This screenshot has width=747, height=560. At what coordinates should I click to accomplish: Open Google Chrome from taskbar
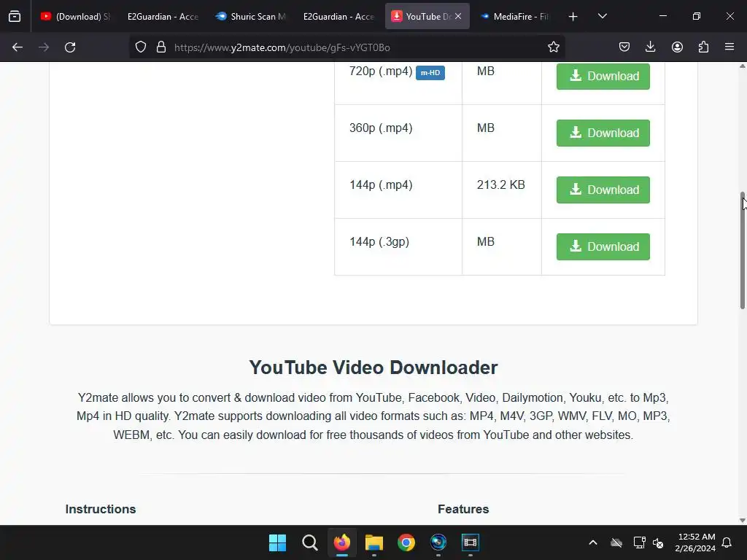coord(406,542)
